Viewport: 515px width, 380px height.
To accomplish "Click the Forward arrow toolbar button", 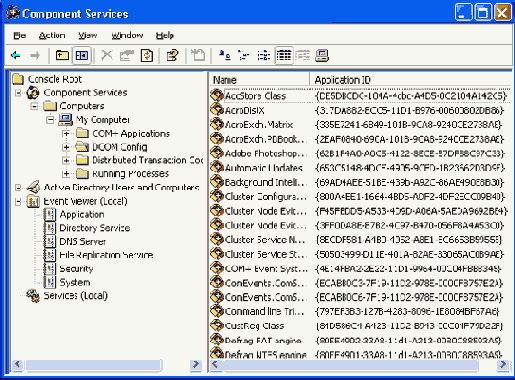I will 35,55.
